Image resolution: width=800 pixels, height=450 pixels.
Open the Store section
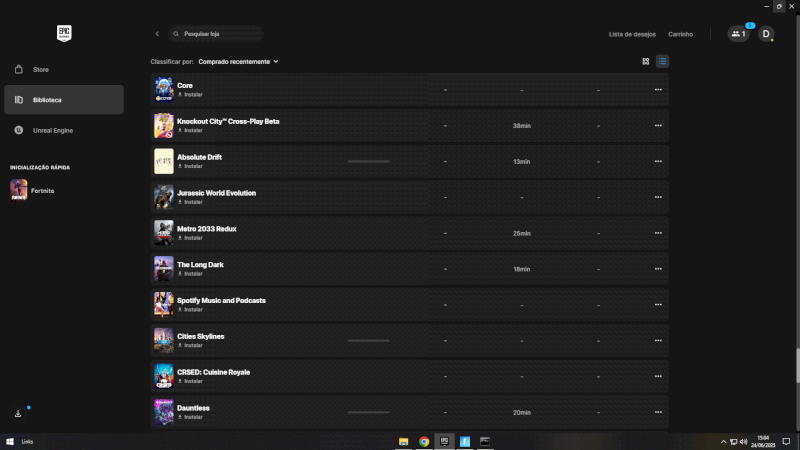pos(64,69)
